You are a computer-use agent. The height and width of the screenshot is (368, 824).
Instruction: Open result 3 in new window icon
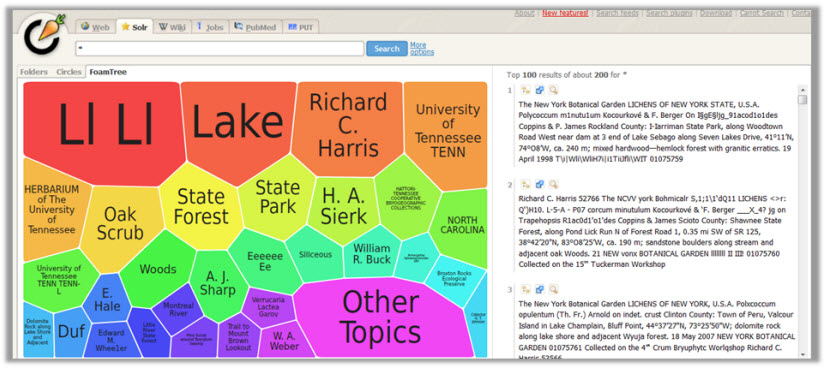pos(539,289)
